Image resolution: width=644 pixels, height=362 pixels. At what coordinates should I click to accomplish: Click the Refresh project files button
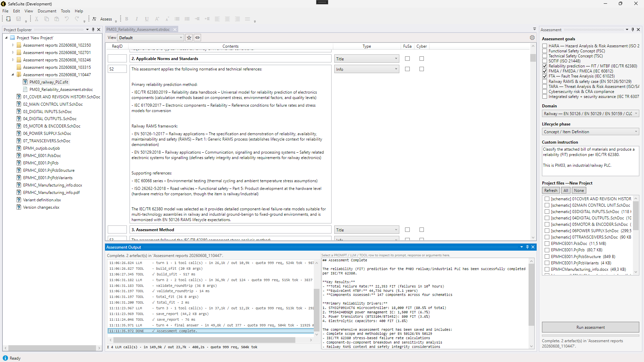[x=551, y=190]
